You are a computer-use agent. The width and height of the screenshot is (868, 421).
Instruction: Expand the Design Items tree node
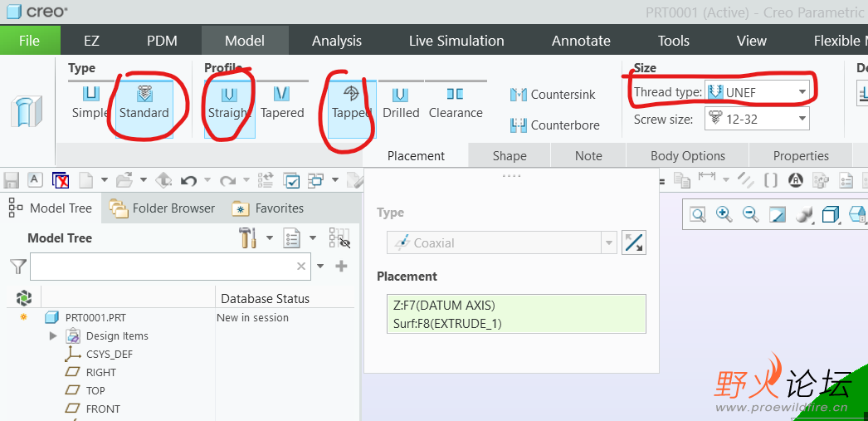pyautogui.click(x=53, y=336)
